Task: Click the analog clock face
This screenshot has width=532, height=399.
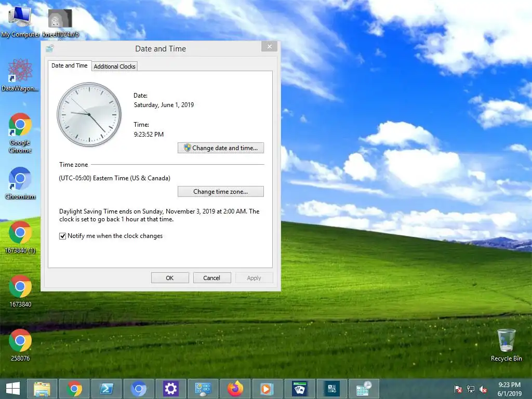Action: coord(89,114)
